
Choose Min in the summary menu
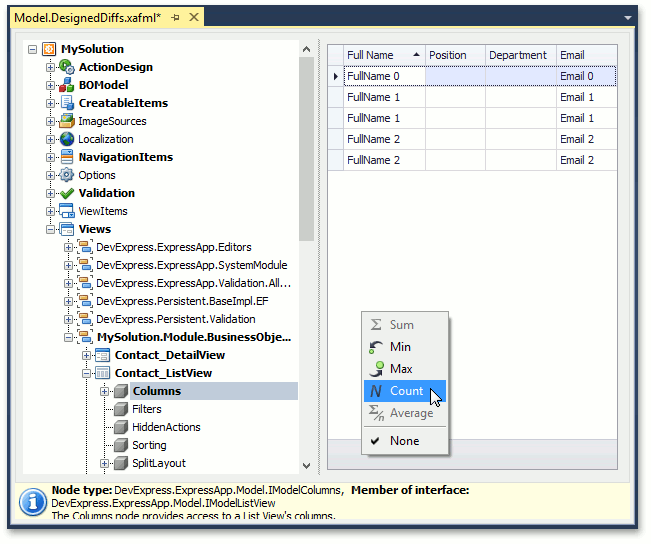click(405, 347)
